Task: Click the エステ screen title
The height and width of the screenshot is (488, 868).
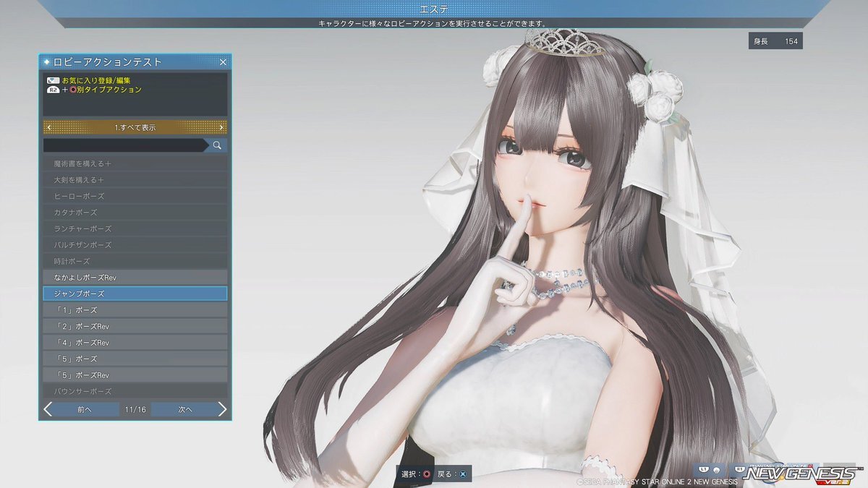Action: (x=434, y=9)
